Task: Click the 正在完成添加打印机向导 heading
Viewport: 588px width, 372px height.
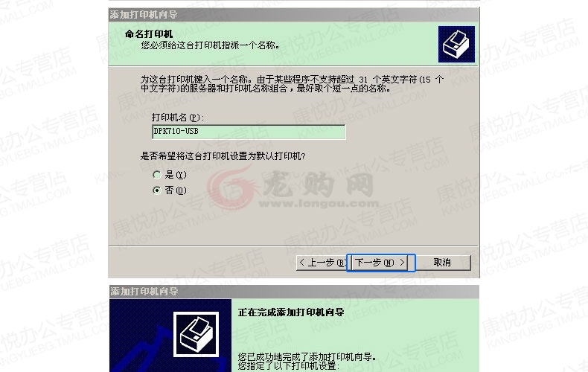Action: tap(291, 312)
